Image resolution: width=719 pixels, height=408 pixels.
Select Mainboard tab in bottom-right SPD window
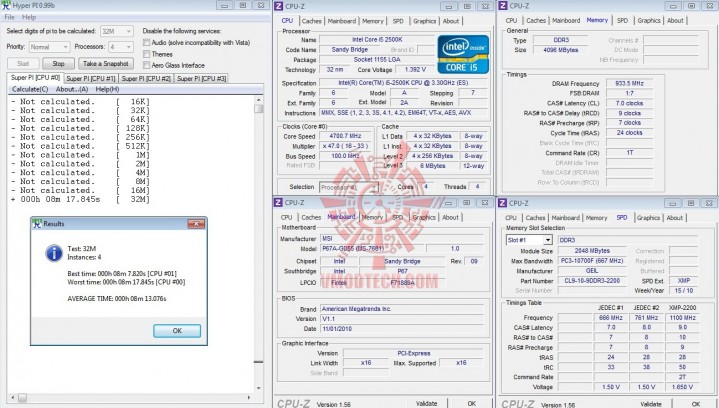click(x=565, y=218)
